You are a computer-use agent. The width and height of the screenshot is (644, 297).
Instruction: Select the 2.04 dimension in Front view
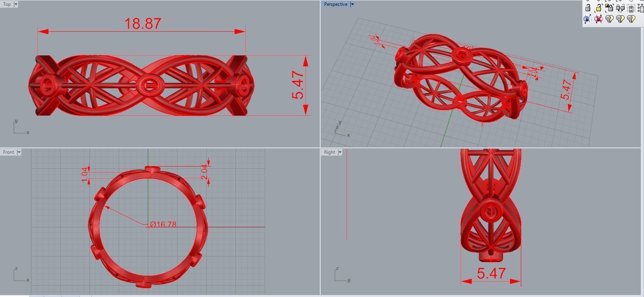[x=204, y=172]
